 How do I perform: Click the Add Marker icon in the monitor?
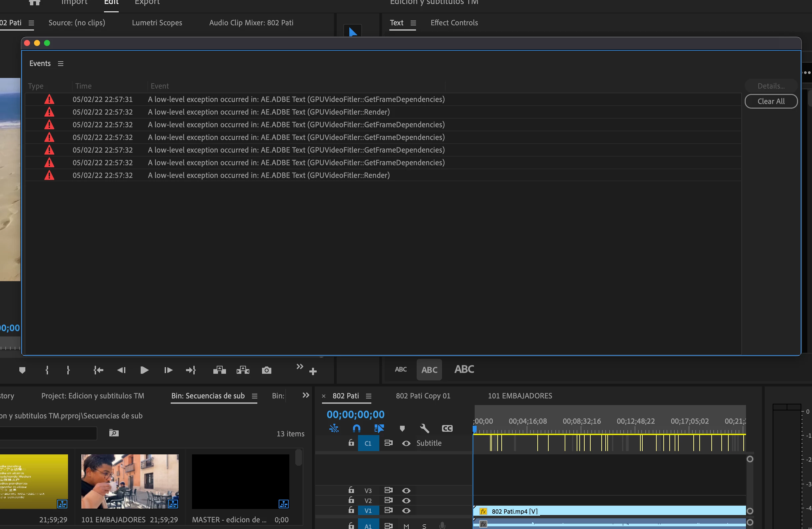[22, 370]
